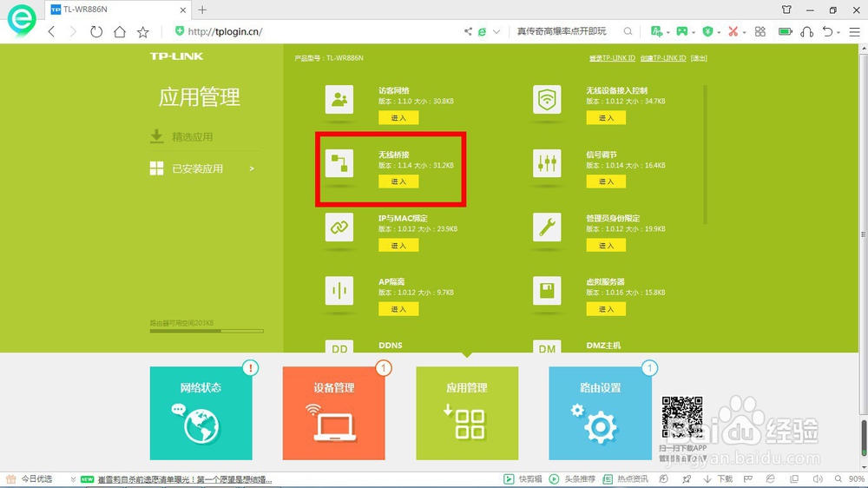Click the news headline link in status bar
The image size is (868, 488).
(x=185, y=479)
